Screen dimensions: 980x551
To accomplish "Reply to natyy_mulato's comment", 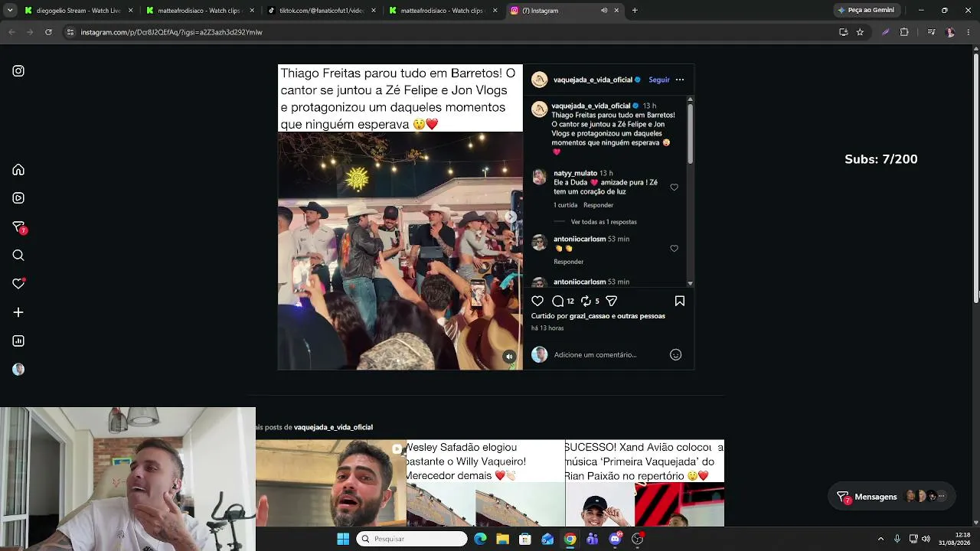I will coord(598,205).
